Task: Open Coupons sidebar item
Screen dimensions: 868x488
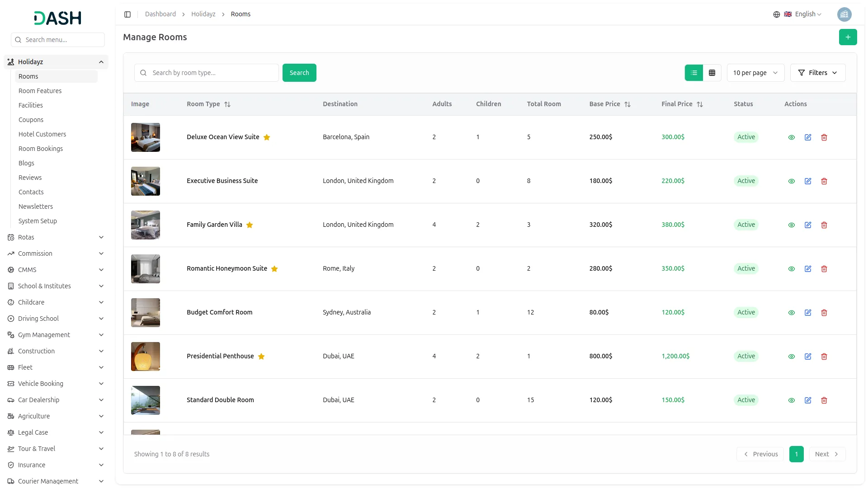Action: point(31,120)
